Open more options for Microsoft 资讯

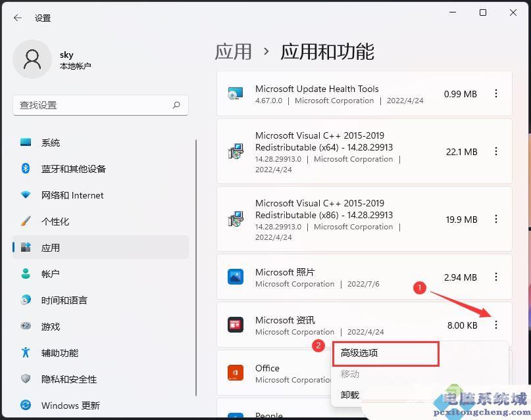495,325
